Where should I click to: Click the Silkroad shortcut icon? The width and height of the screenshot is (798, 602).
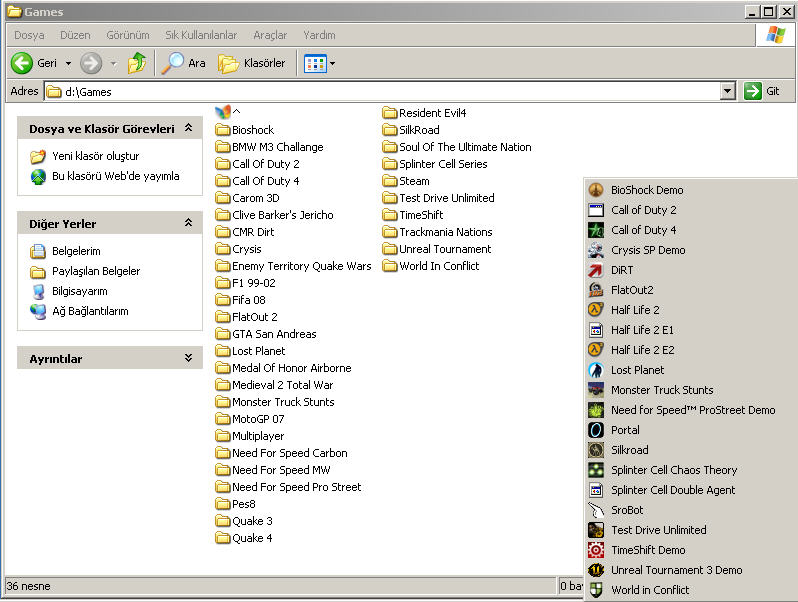coord(596,450)
